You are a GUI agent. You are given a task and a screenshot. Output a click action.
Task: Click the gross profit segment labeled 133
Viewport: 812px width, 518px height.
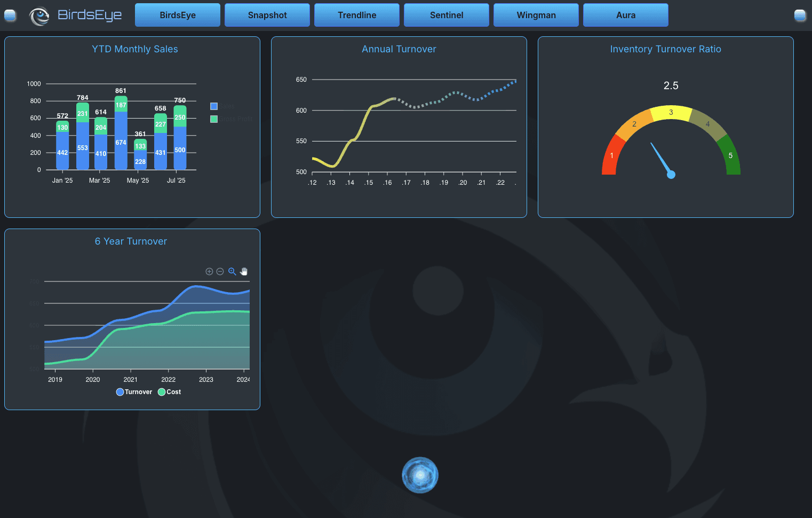(140, 145)
